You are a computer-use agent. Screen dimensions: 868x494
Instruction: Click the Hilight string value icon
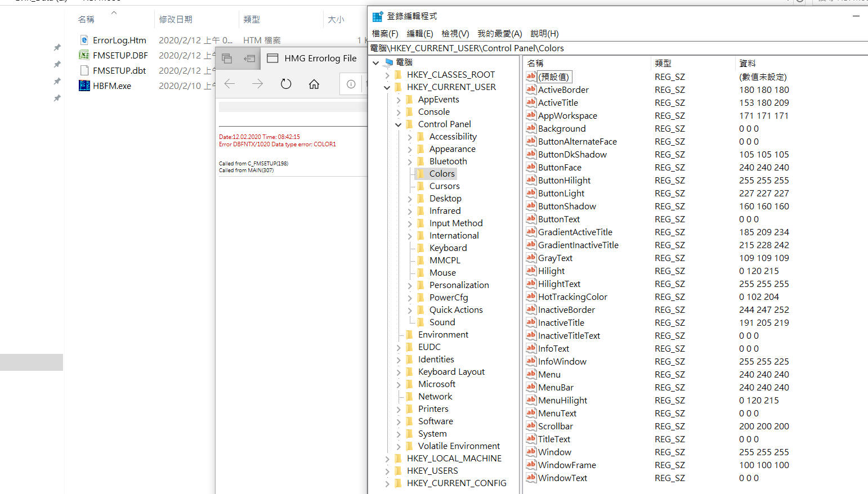531,271
